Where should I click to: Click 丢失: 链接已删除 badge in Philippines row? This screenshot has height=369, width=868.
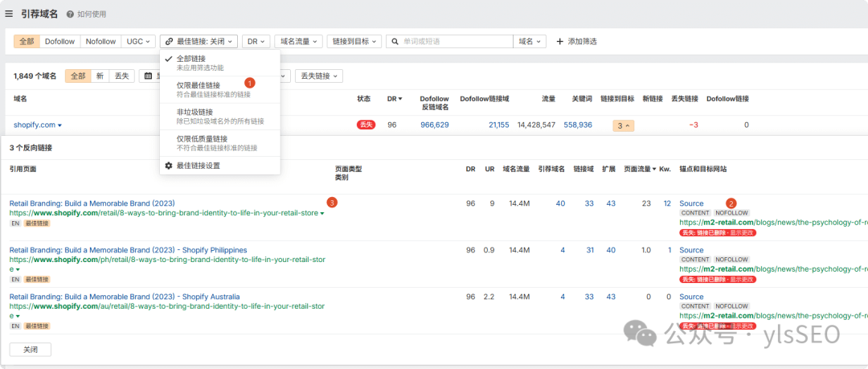718,279
